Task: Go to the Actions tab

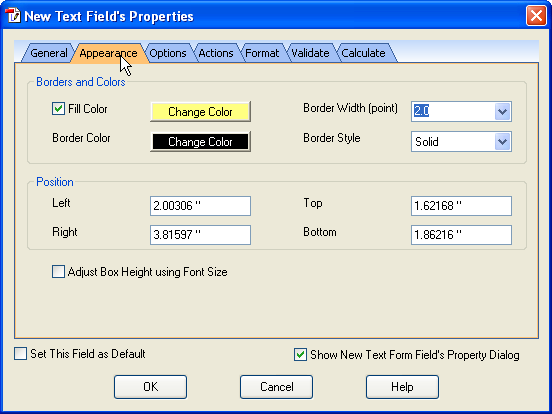Action: 216,53
